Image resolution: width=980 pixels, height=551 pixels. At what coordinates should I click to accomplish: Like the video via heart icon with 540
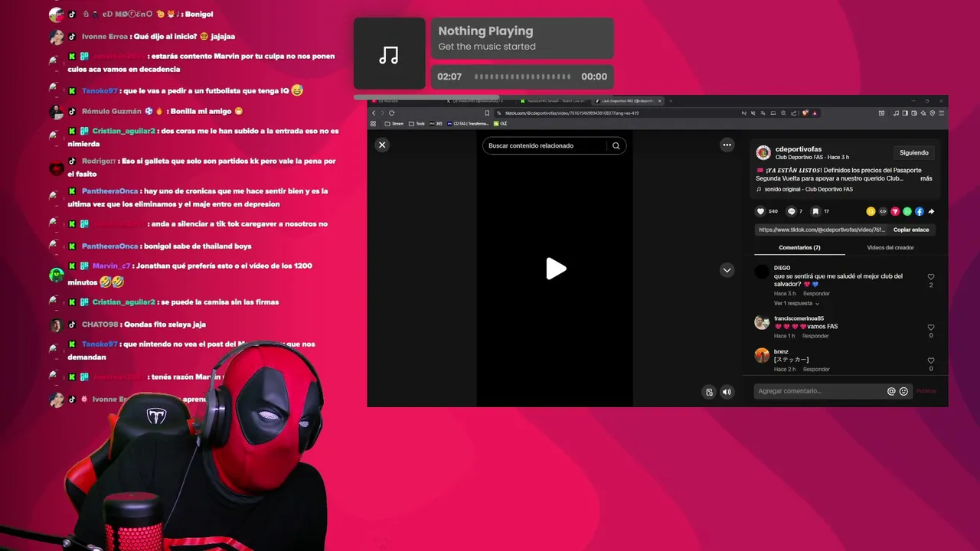[760, 211]
